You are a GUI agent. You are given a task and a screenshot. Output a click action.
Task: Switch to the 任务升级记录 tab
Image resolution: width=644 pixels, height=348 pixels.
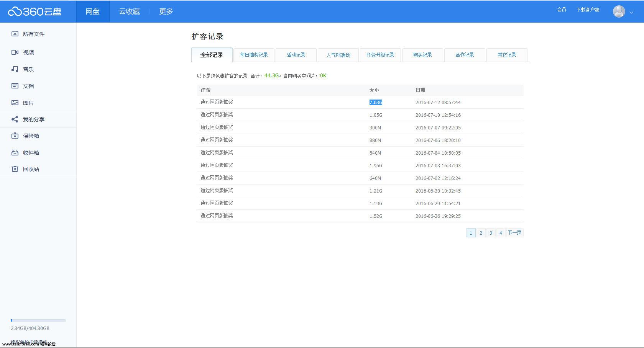pos(380,55)
